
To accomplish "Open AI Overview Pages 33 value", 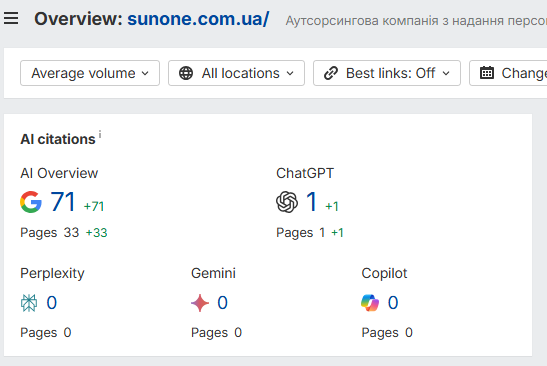I will 71,232.
